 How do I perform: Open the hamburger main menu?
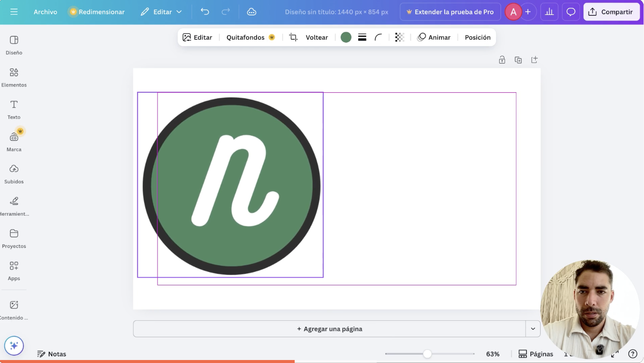(x=14, y=12)
